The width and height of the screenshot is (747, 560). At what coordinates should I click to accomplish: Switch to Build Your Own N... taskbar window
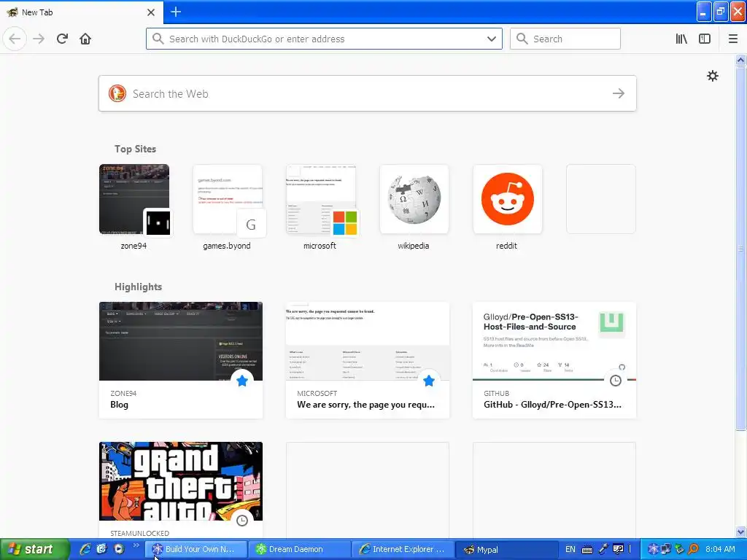[x=196, y=550]
